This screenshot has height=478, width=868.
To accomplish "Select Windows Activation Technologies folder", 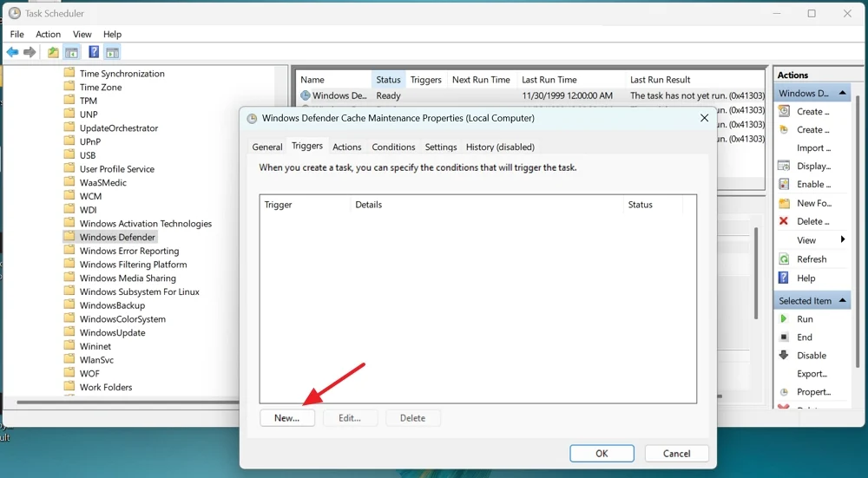I will pyautogui.click(x=138, y=224).
